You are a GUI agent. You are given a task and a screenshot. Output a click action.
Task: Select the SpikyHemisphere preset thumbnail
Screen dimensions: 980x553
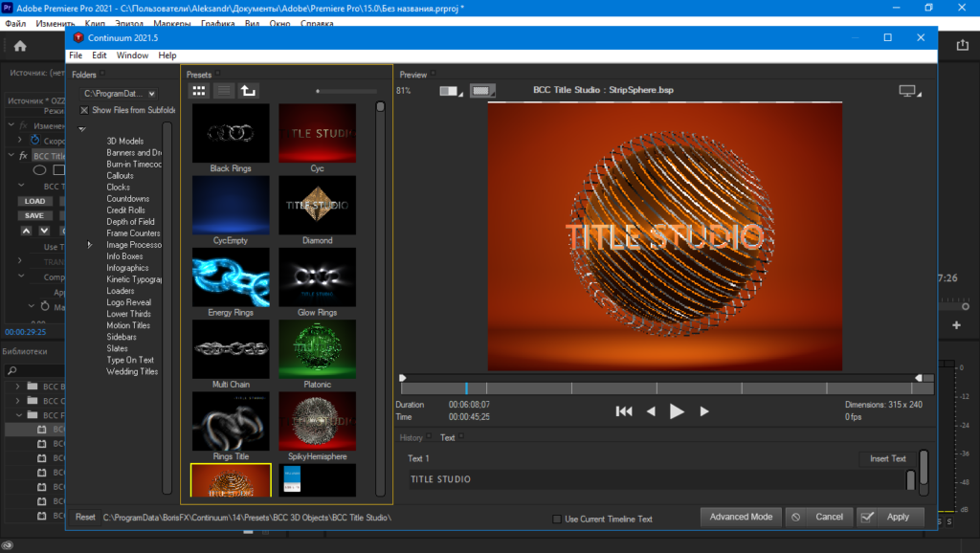(x=318, y=421)
